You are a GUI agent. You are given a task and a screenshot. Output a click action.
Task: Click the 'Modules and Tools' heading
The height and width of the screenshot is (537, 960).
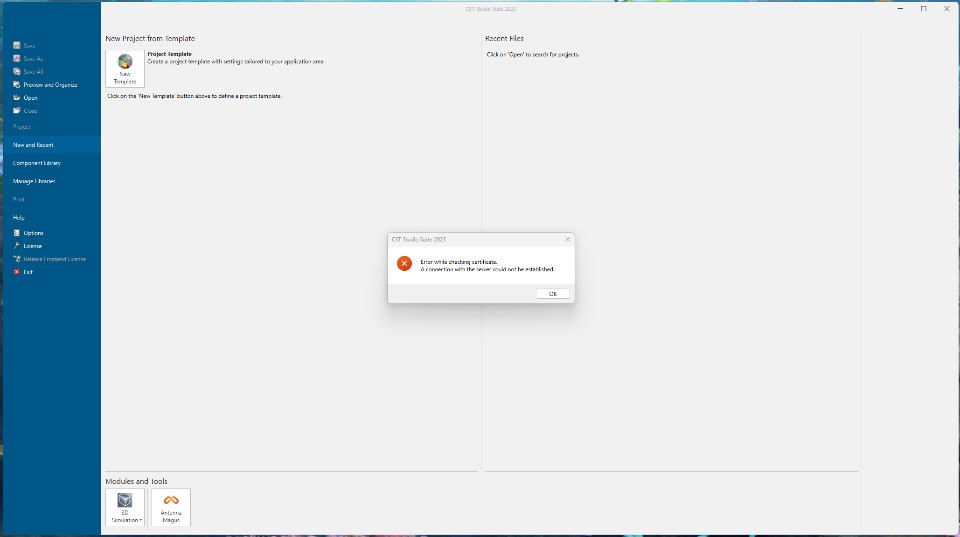point(136,481)
